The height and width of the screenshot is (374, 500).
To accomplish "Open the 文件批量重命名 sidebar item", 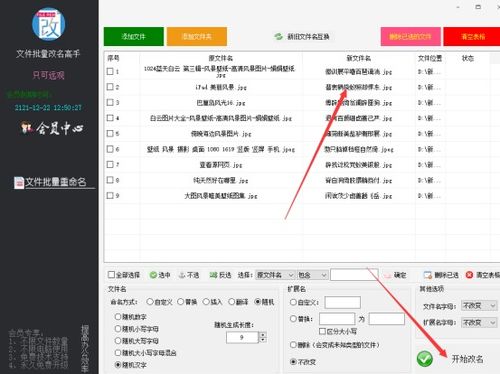I will tap(55, 182).
